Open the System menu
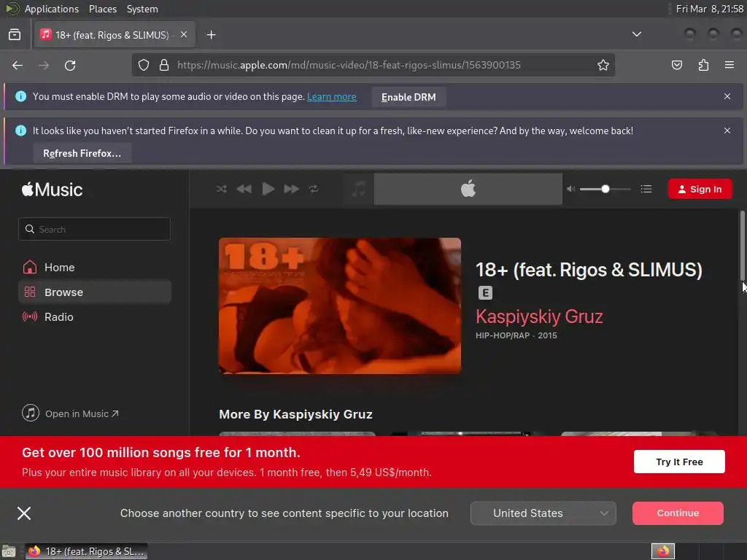747x560 pixels. 142,9
